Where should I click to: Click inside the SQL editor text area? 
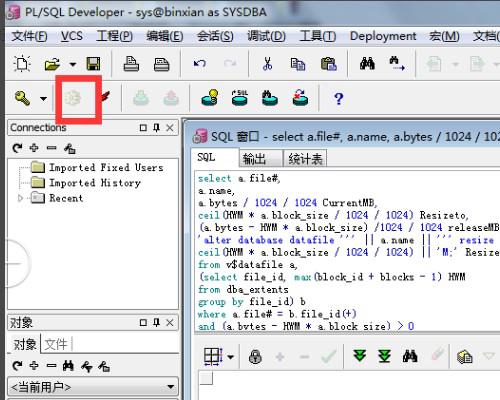[x=347, y=252]
